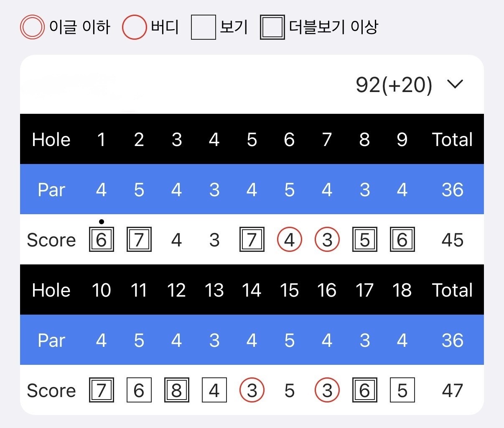Click the single-square bogey legend icon

(x=203, y=27)
